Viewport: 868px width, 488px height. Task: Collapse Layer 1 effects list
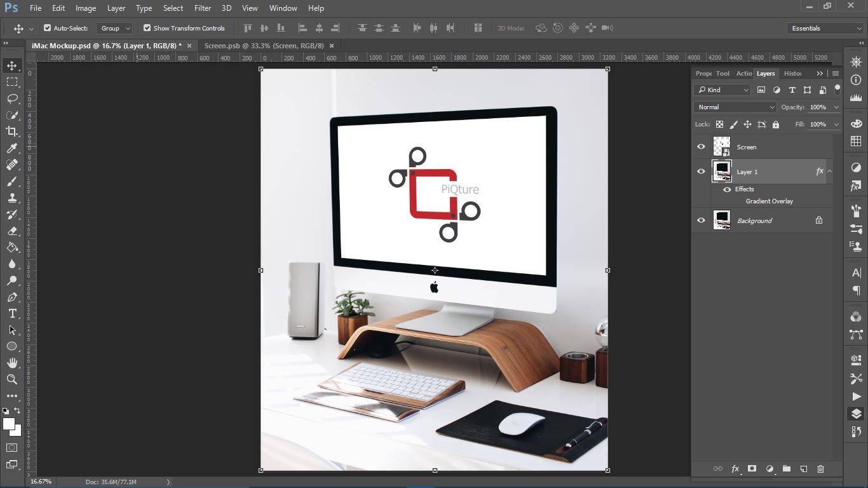(x=829, y=172)
